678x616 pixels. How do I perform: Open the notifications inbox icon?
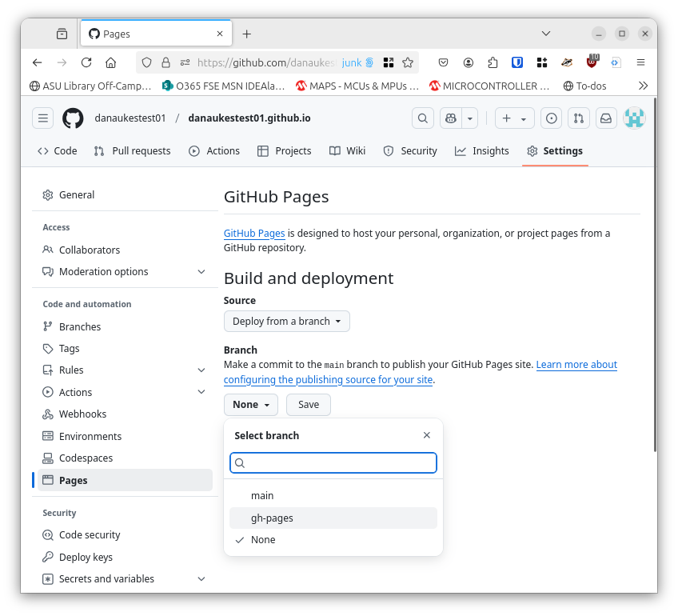pyautogui.click(x=606, y=118)
